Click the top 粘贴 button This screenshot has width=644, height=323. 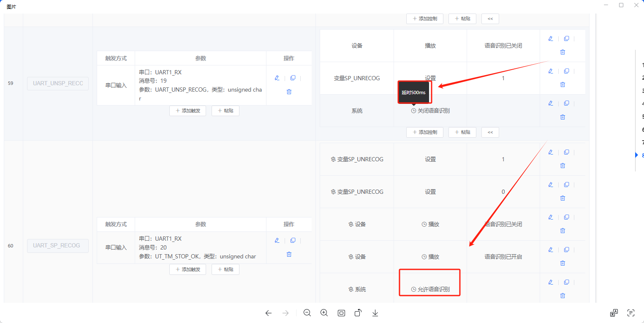click(462, 19)
